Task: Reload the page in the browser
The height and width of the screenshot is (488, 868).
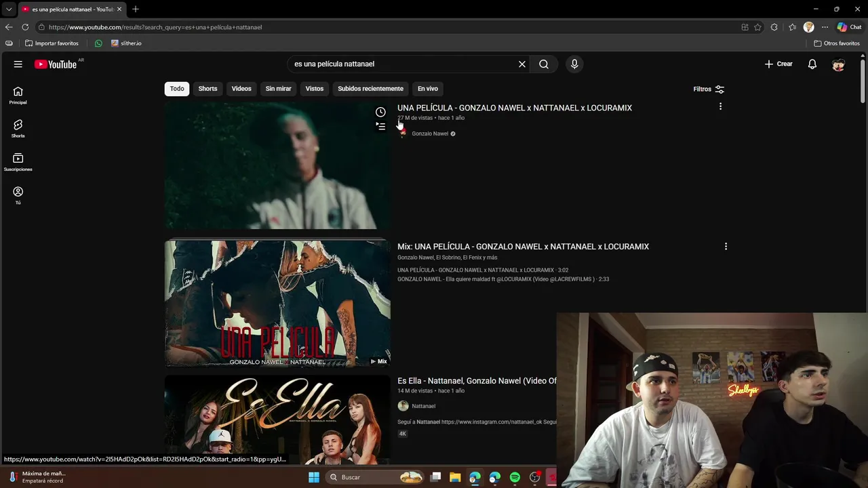Action: [25, 27]
